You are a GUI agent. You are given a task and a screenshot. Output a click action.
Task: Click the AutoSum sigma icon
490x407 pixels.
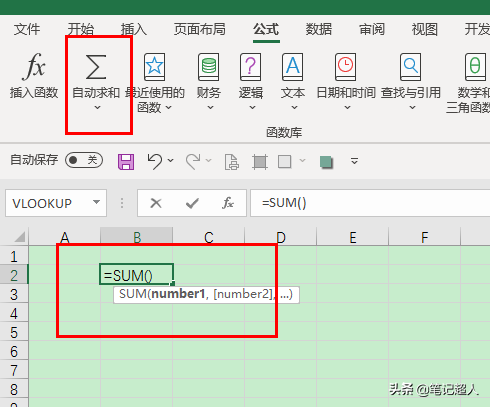[x=96, y=67]
